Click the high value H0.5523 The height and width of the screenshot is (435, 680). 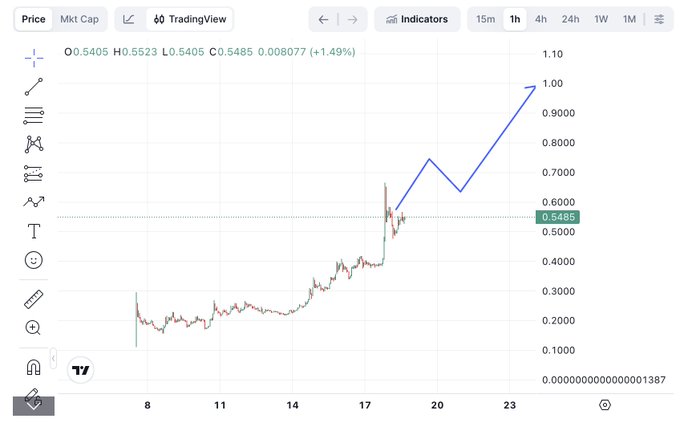point(135,52)
